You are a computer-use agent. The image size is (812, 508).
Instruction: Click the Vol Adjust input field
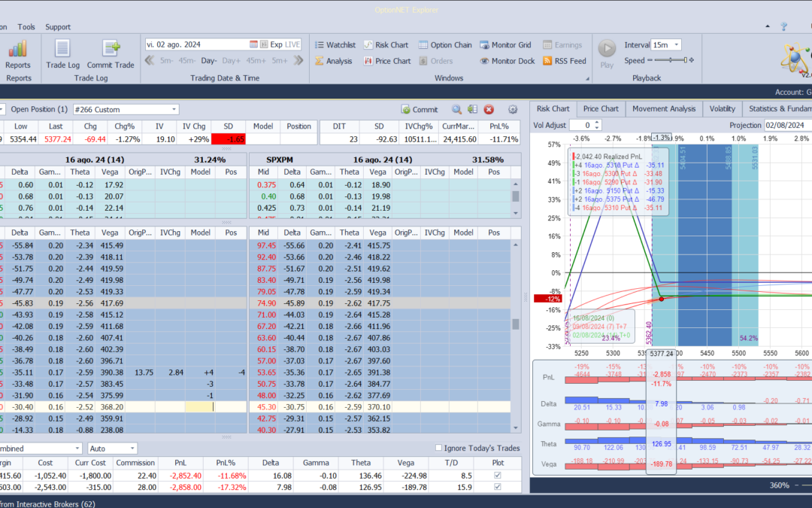tap(581, 125)
